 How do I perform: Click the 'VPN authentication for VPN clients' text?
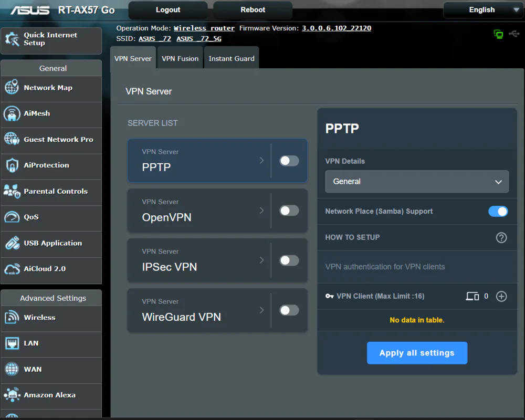pyautogui.click(x=385, y=267)
